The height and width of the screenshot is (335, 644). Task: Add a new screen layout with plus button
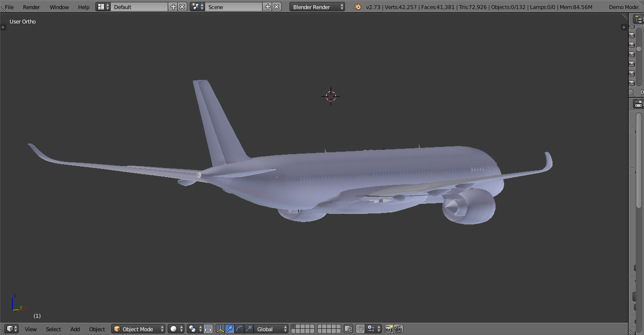173,7
